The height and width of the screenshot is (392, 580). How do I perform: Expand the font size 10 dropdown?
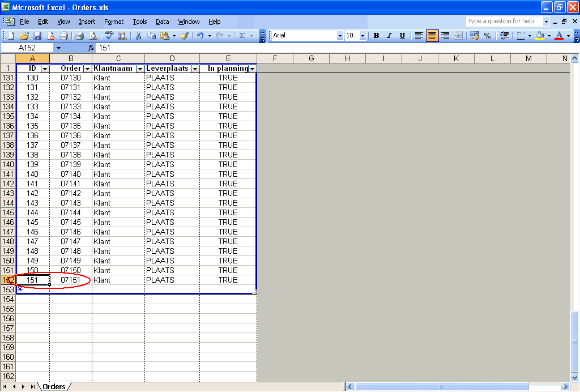[362, 36]
